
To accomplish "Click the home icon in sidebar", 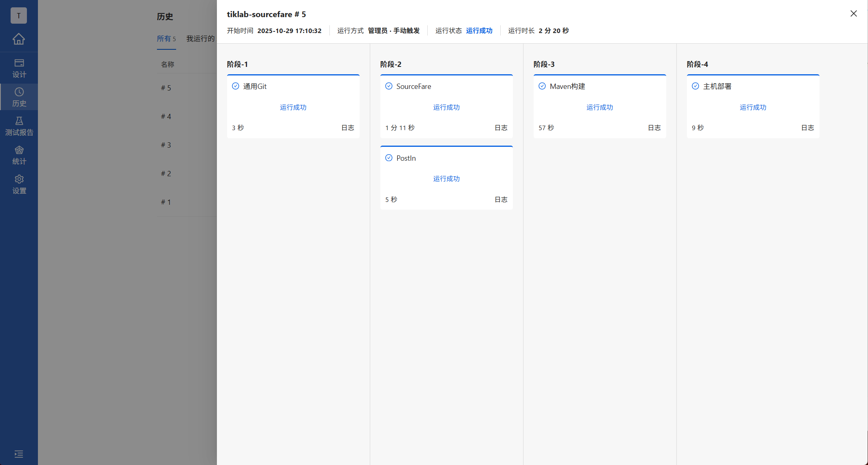I will [19, 39].
